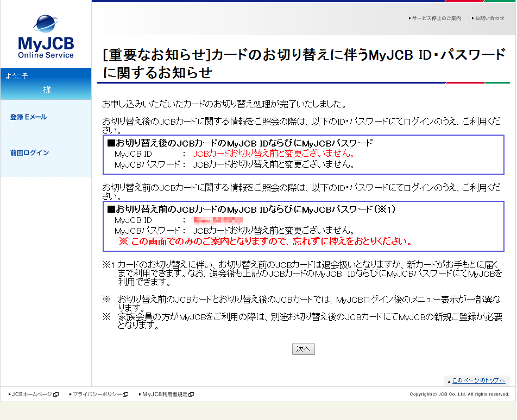The image size is (517, 420).
Task: Click red text JCBカードお切り替え前と変更ございません。
Action: coord(273,154)
